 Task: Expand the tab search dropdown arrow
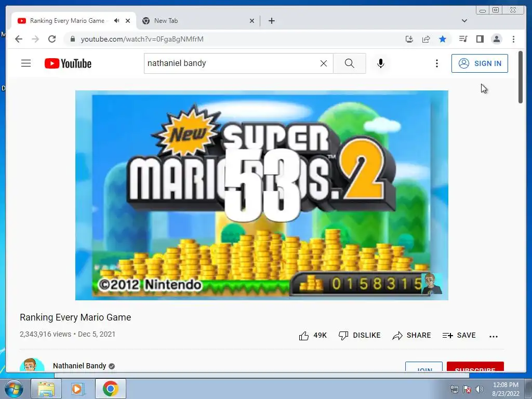point(464,21)
